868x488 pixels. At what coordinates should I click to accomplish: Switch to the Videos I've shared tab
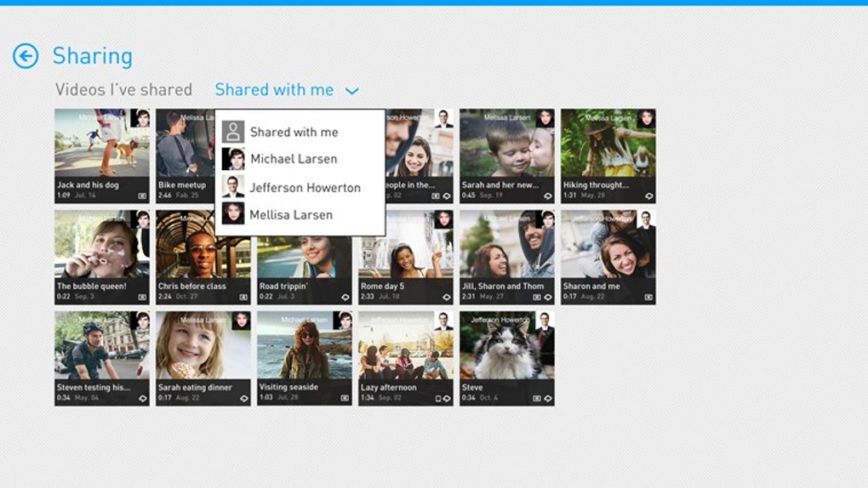(124, 89)
